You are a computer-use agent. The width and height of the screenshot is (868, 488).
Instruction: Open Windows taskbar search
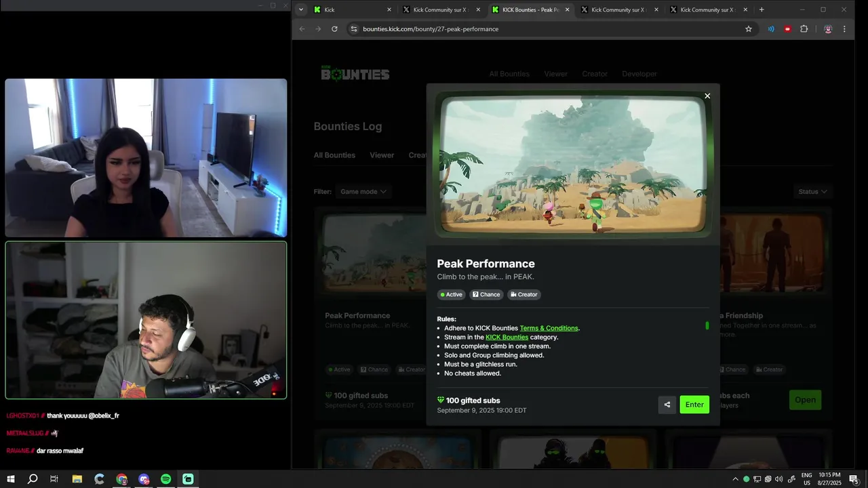(33, 479)
